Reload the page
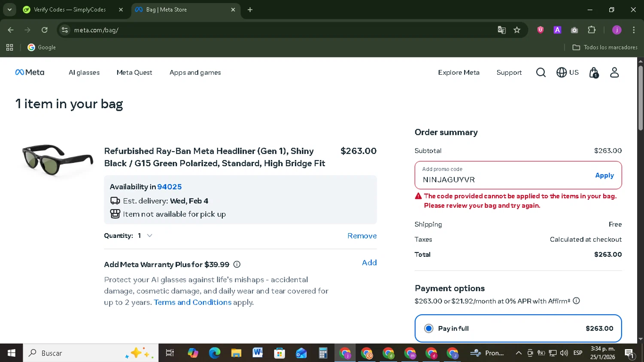 pos(45,30)
